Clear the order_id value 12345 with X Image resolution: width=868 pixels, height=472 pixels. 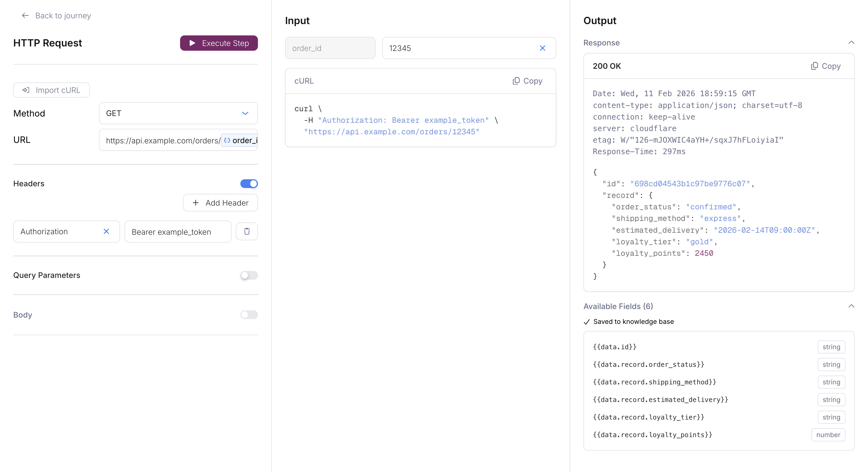click(x=542, y=48)
